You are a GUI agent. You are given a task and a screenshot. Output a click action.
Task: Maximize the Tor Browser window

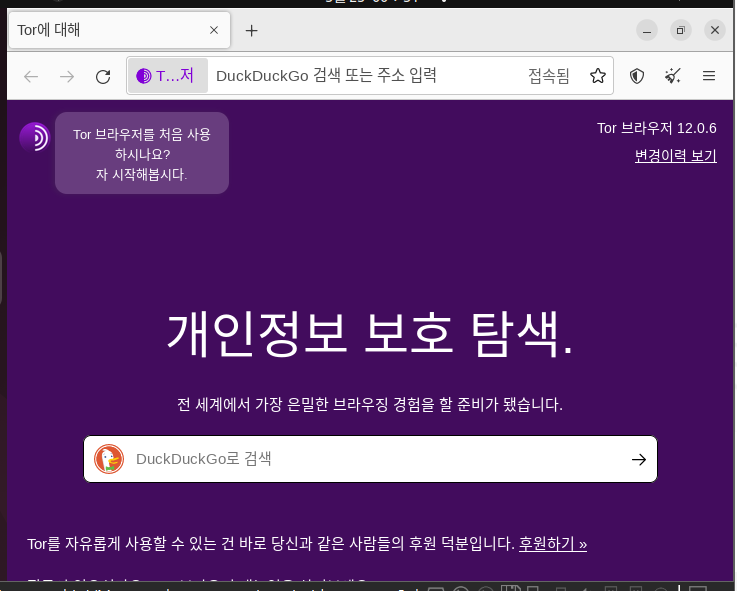pyautogui.click(x=681, y=31)
